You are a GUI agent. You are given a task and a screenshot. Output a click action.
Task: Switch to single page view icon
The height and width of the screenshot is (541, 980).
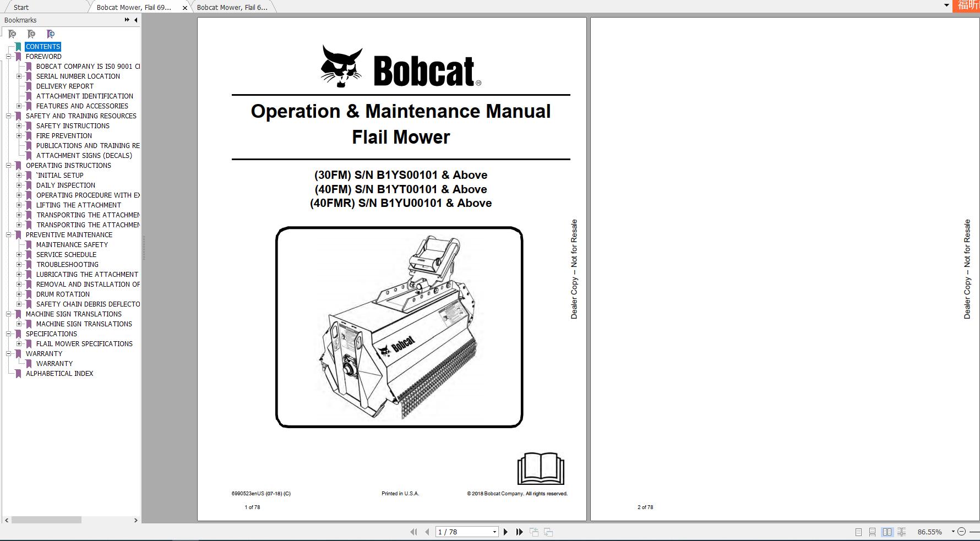pos(857,532)
